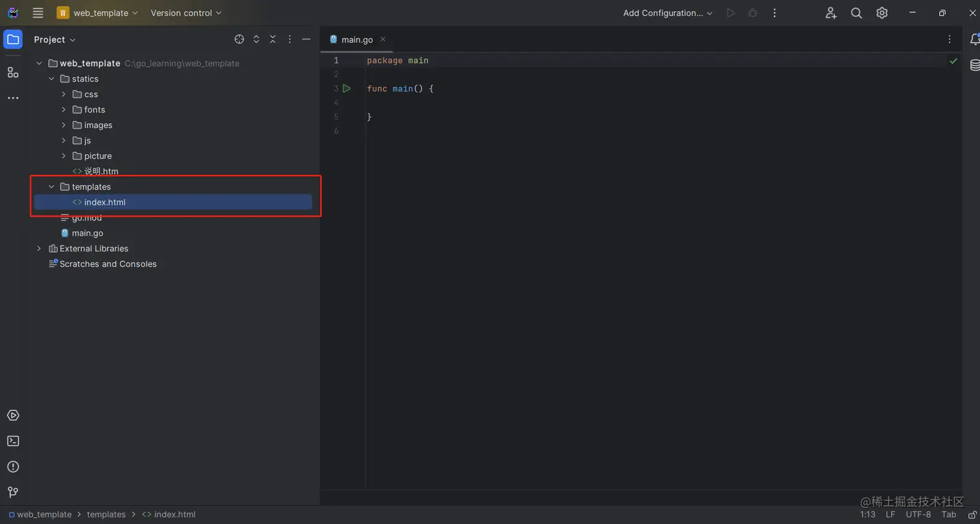Viewport: 980px width, 524px height.
Task: Click the GoLand application logo
Action: click(13, 13)
